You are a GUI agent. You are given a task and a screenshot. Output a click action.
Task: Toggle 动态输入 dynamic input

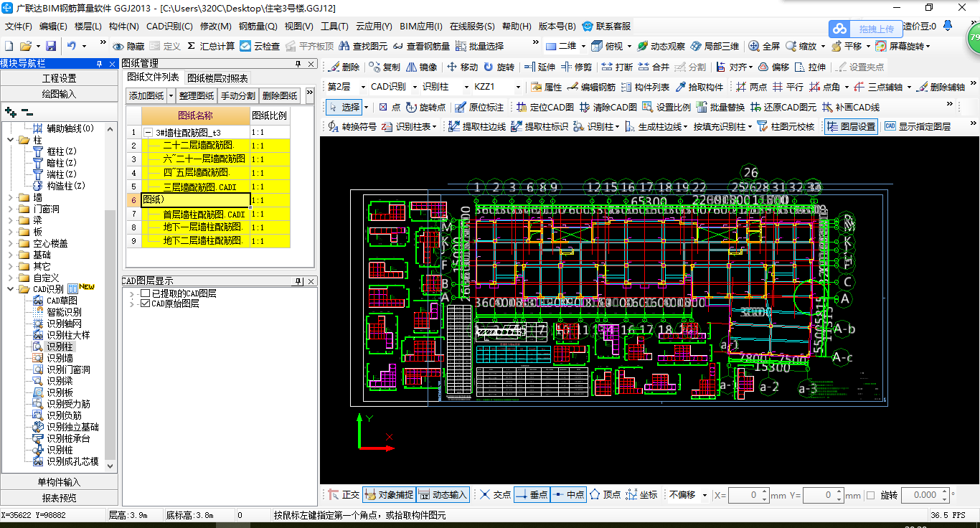[x=443, y=494]
